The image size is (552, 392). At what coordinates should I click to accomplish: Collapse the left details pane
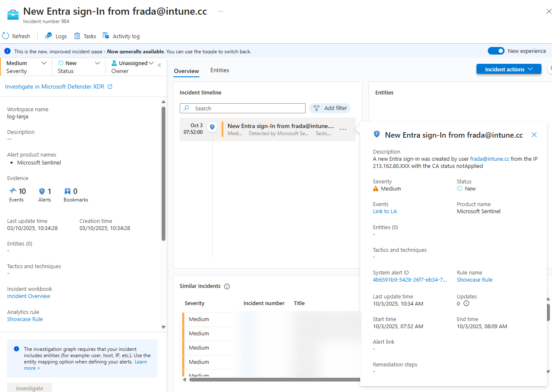point(160,65)
